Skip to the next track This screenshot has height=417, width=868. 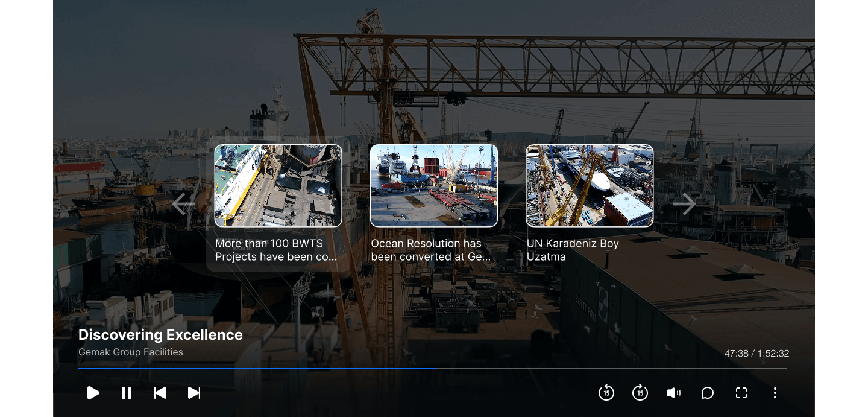(x=194, y=393)
